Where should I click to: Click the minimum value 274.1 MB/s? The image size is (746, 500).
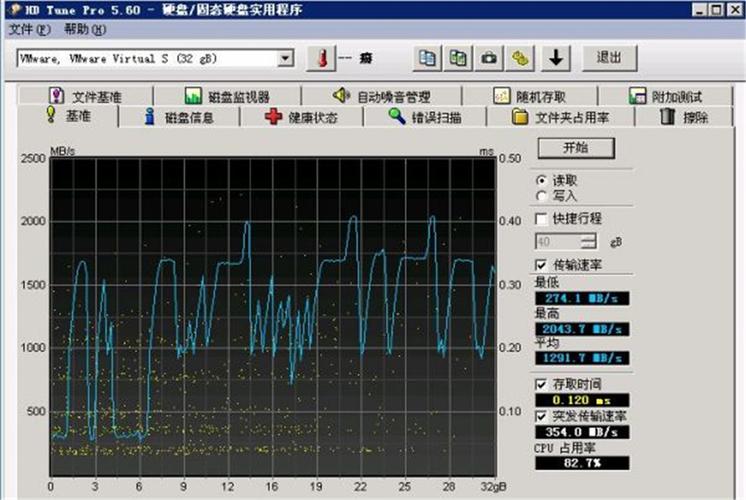pyautogui.click(x=582, y=298)
